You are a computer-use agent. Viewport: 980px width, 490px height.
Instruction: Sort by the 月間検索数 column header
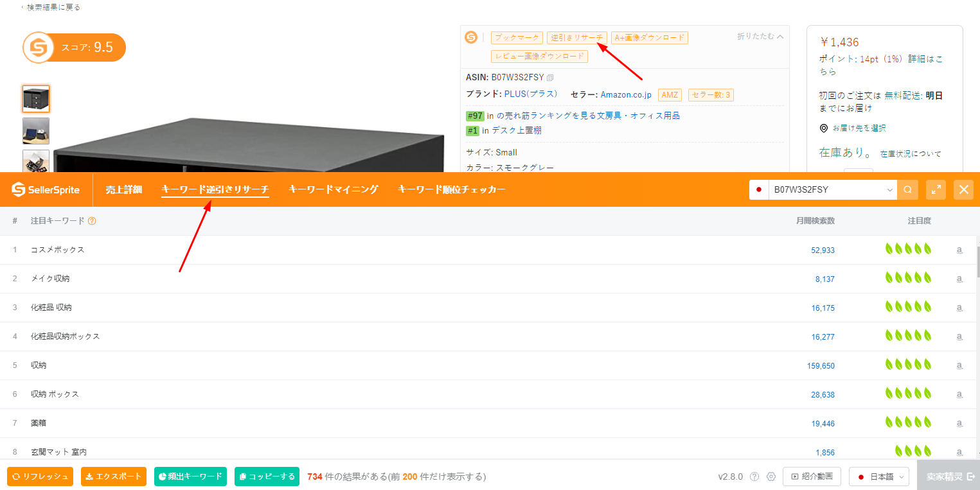pyautogui.click(x=815, y=221)
